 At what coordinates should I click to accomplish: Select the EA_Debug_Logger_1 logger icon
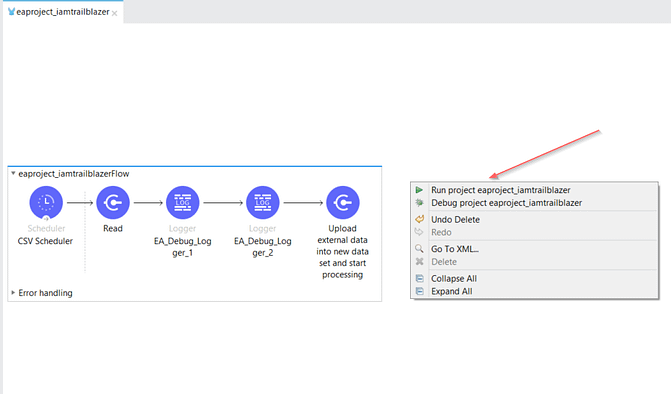[x=183, y=202]
